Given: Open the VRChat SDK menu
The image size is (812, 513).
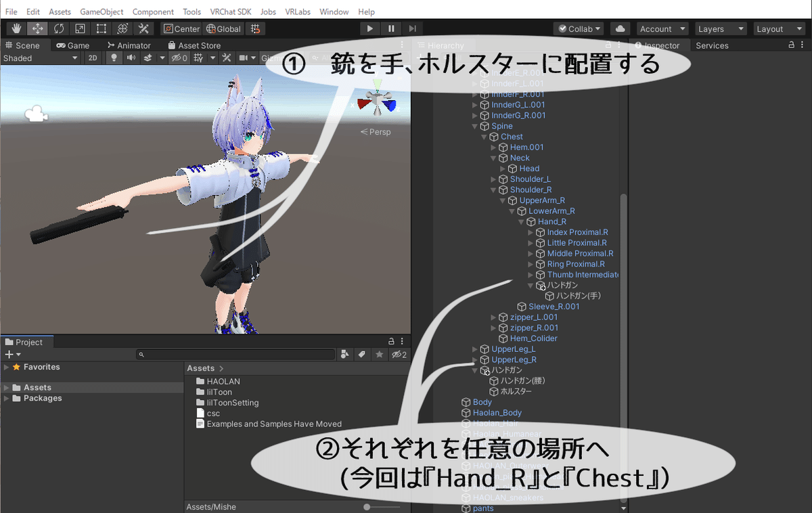Looking at the screenshot, I should pos(231,12).
